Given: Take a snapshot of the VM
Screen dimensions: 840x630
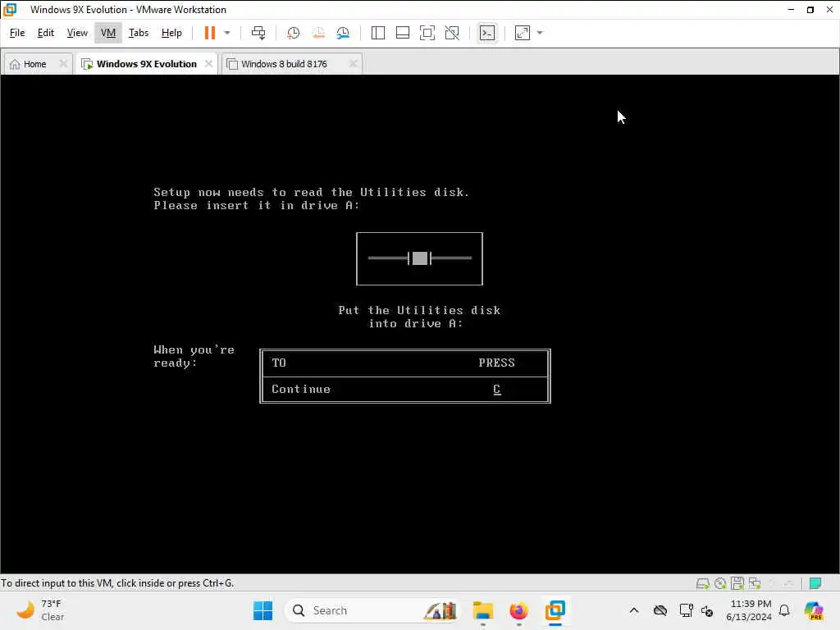Looking at the screenshot, I should point(293,33).
